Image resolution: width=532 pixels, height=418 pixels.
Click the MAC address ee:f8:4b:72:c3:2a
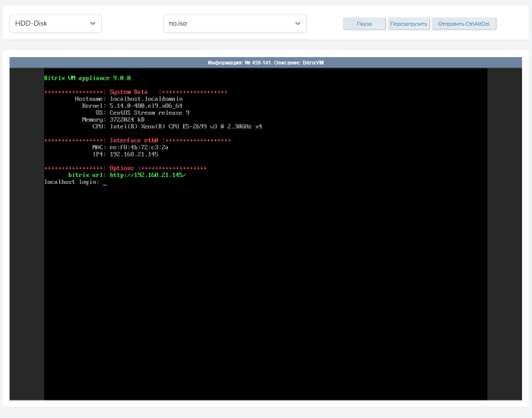[x=139, y=147]
